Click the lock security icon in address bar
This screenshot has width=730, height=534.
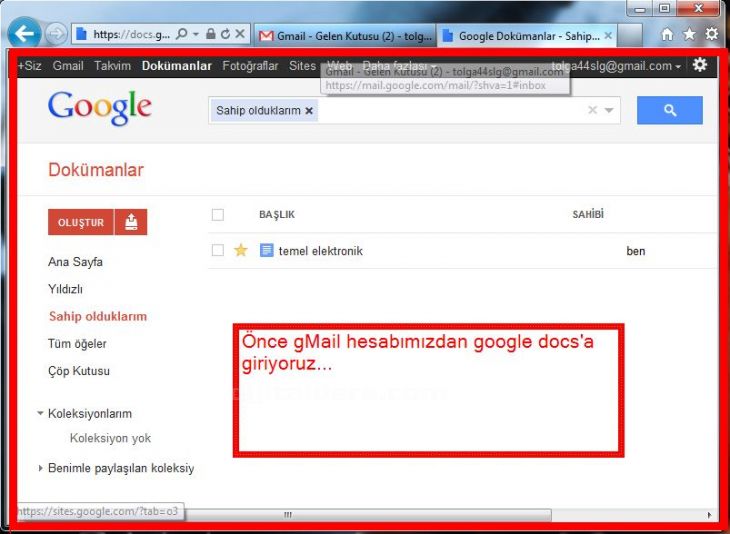tap(211, 34)
